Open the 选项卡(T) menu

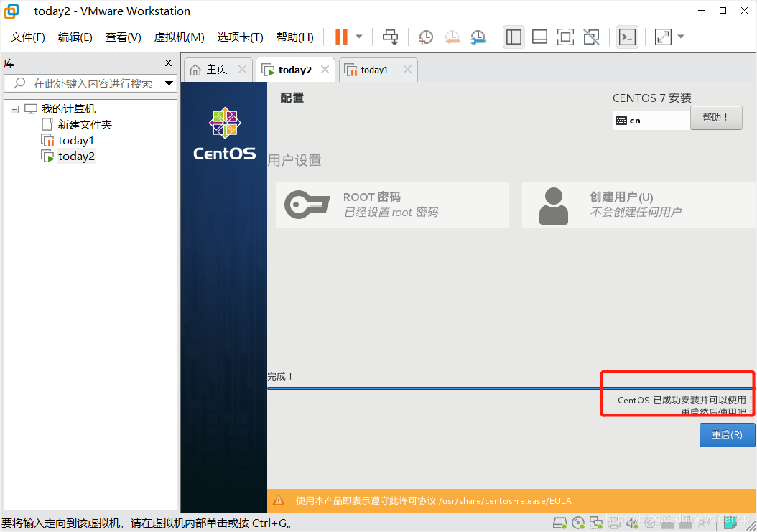[x=240, y=37]
